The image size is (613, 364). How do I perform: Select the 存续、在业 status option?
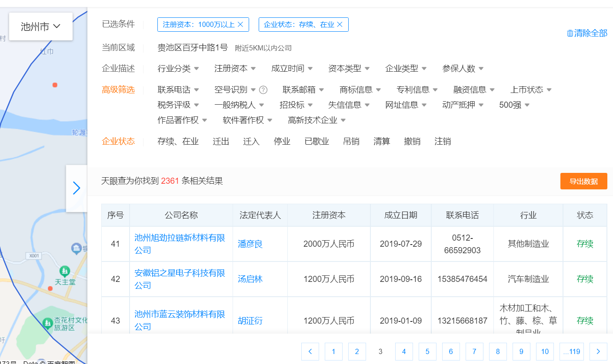click(x=178, y=141)
